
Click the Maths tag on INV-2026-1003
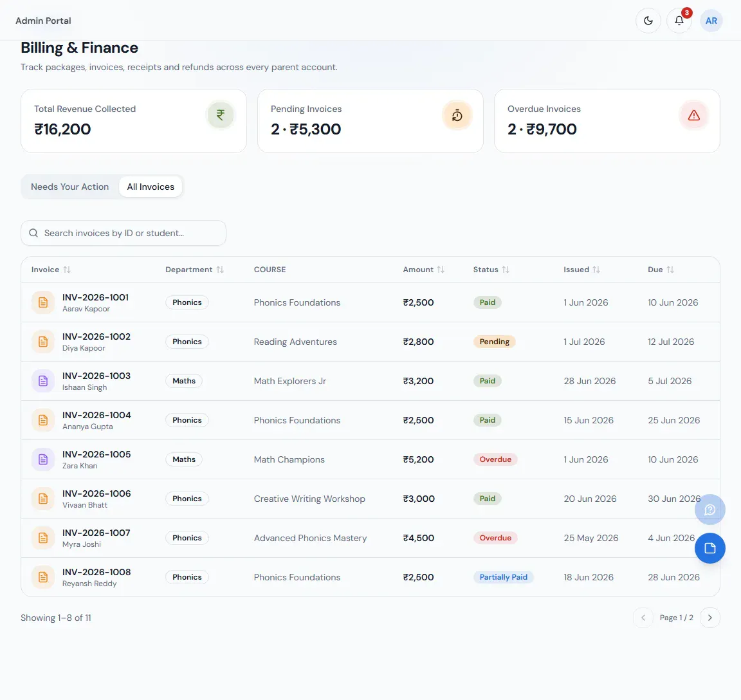[184, 381]
